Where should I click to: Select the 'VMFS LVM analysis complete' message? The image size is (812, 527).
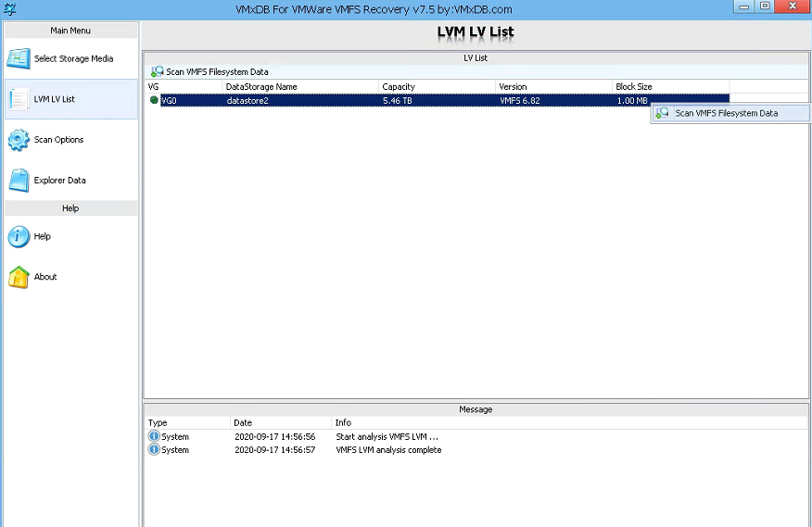click(x=388, y=450)
